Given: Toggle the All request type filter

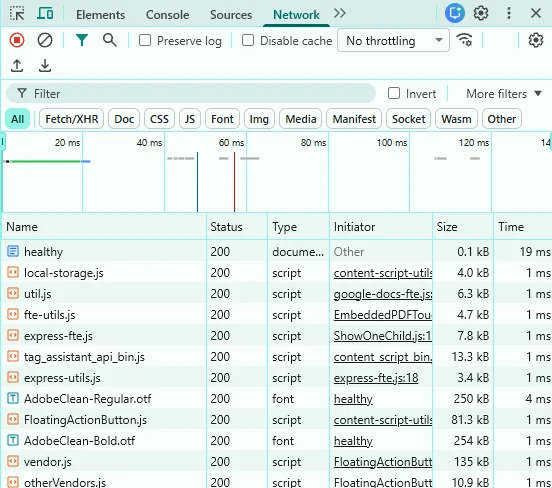Looking at the screenshot, I should click(18, 119).
